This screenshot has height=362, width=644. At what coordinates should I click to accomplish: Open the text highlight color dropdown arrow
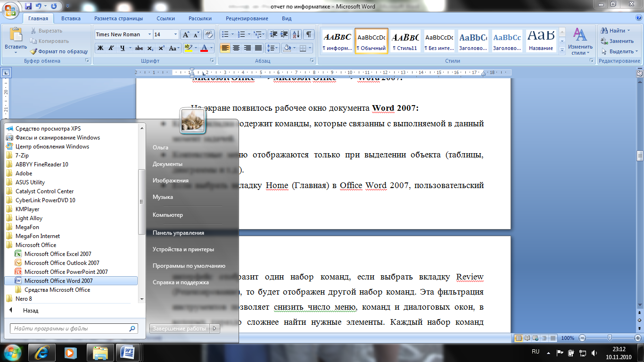(196, 48)
